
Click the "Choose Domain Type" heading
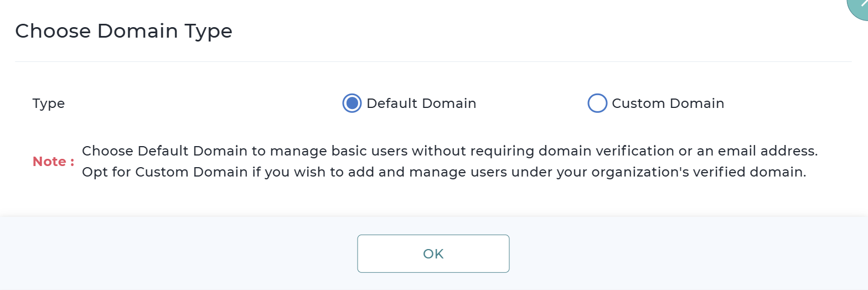click(x=123, y=31)
